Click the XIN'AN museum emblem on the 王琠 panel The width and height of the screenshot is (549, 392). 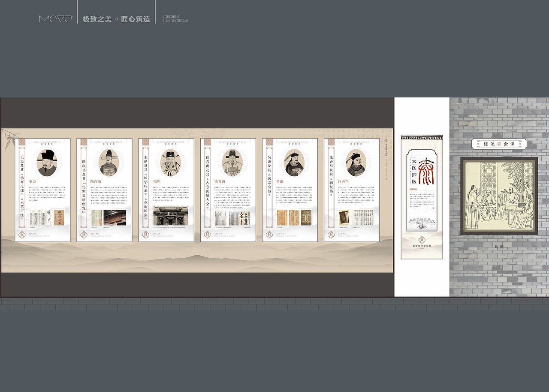[146, 235]
